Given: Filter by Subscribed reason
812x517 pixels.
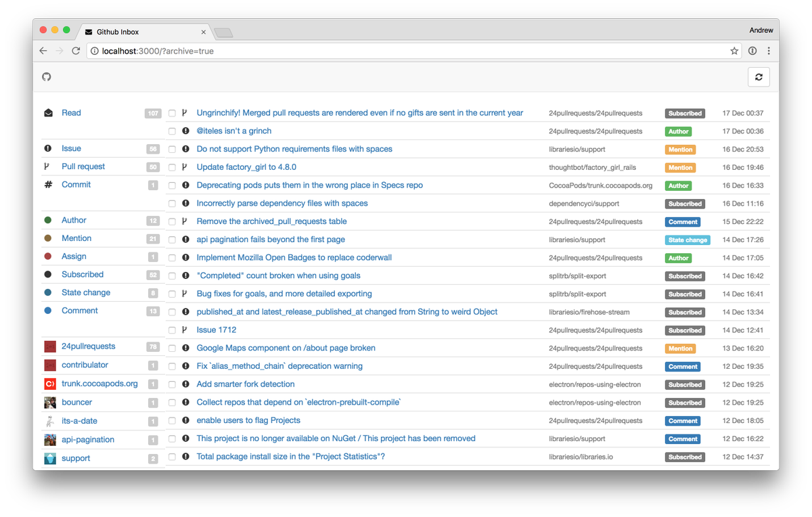Looking at the screenshot, I should 83,274.
